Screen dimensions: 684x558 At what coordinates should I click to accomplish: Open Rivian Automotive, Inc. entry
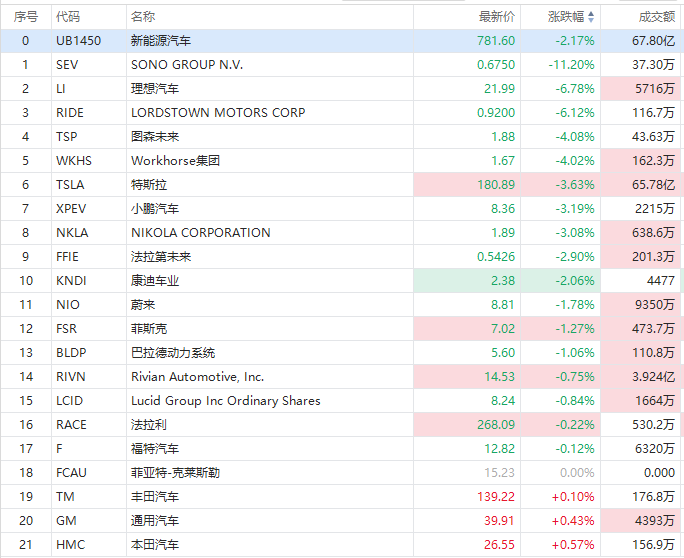(x=198, y=377)
